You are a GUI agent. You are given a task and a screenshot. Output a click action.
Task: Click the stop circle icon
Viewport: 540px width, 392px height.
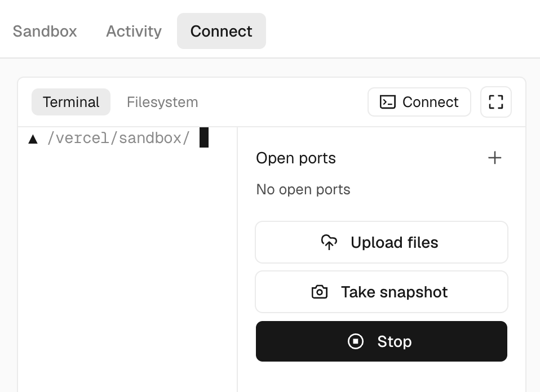tap(356, 341)
